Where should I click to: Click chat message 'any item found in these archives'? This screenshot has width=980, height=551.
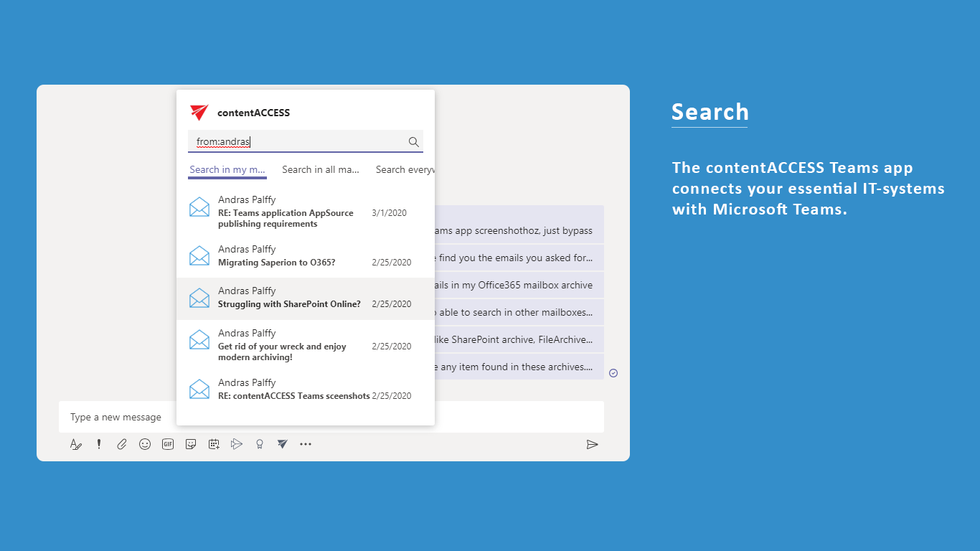point(519,367)
